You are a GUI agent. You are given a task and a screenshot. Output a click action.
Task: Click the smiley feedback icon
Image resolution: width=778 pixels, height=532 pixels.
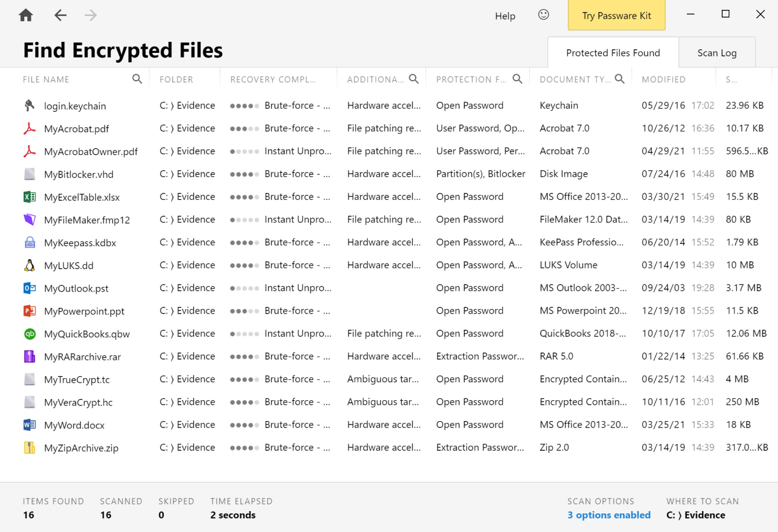pyautogui.click(x=543, y=15)
